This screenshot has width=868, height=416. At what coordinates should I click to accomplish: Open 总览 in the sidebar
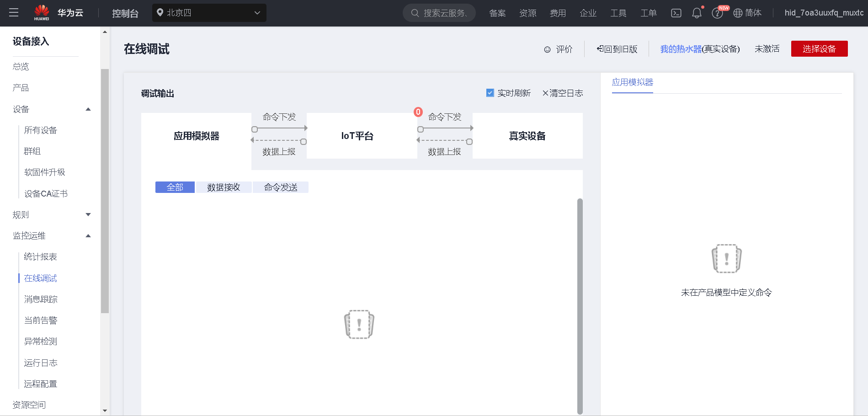point(21,66)
